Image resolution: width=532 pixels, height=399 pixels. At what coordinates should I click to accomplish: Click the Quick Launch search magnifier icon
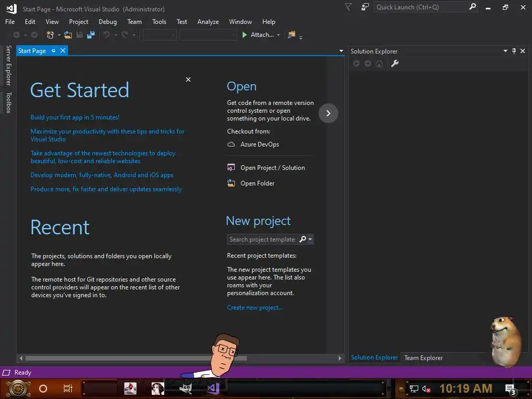pos(472,7)
